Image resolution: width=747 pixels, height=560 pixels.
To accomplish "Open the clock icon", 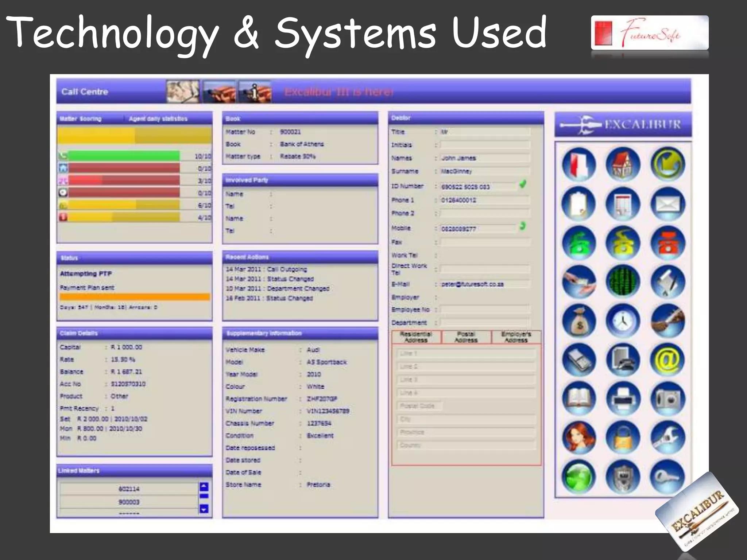I will pos(623,321).
